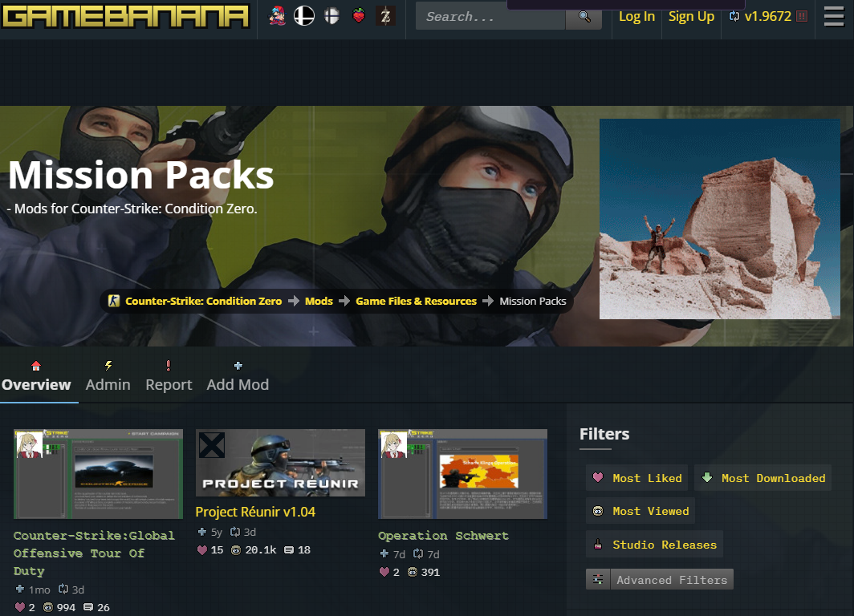Click the v1.9672 version link
854x616 pixels.
click(767, 16)
